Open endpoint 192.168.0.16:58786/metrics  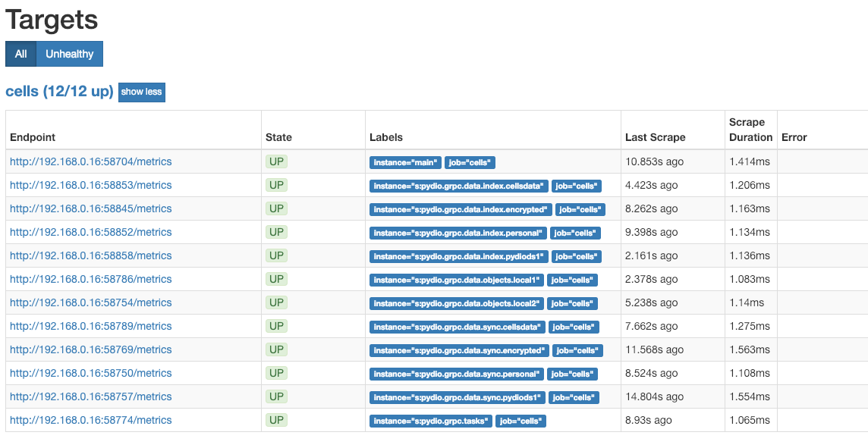[x=91, y=279]
